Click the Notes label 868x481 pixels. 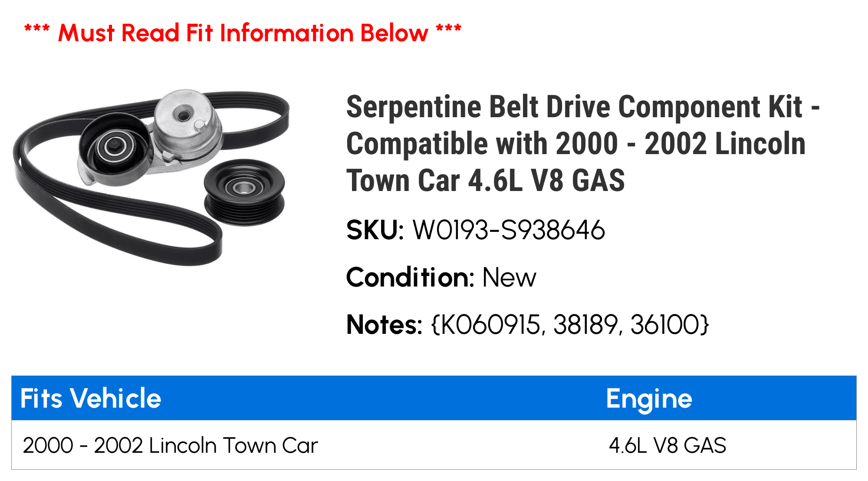tap(384, 324)
